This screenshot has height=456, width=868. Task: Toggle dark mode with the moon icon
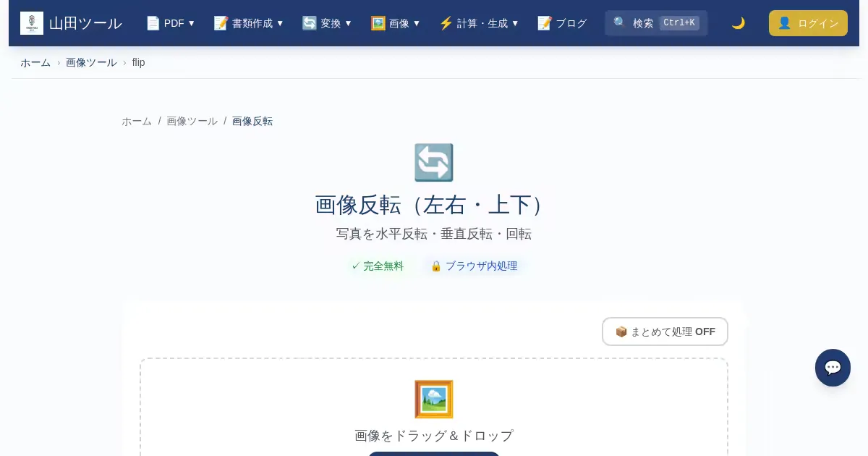[738, 23]
